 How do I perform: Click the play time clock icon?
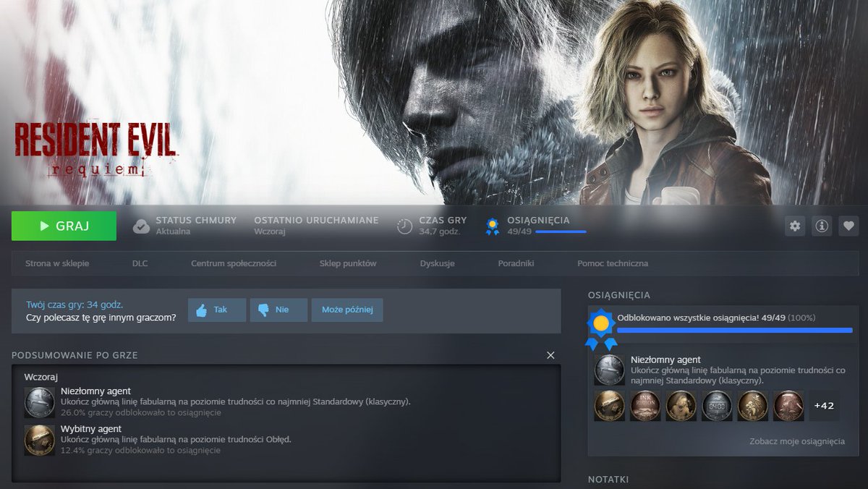tap(405, 226)
